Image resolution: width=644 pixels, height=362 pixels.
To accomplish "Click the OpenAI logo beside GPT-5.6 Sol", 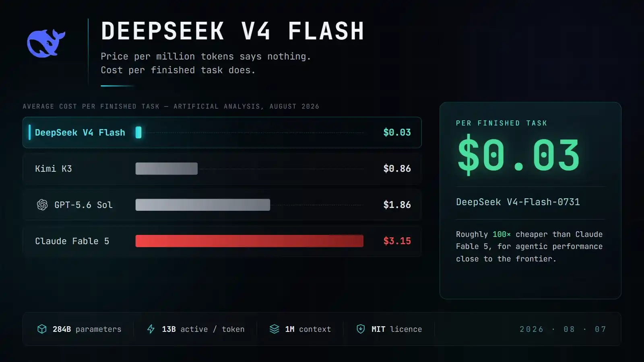I will (x=42, y=205).
